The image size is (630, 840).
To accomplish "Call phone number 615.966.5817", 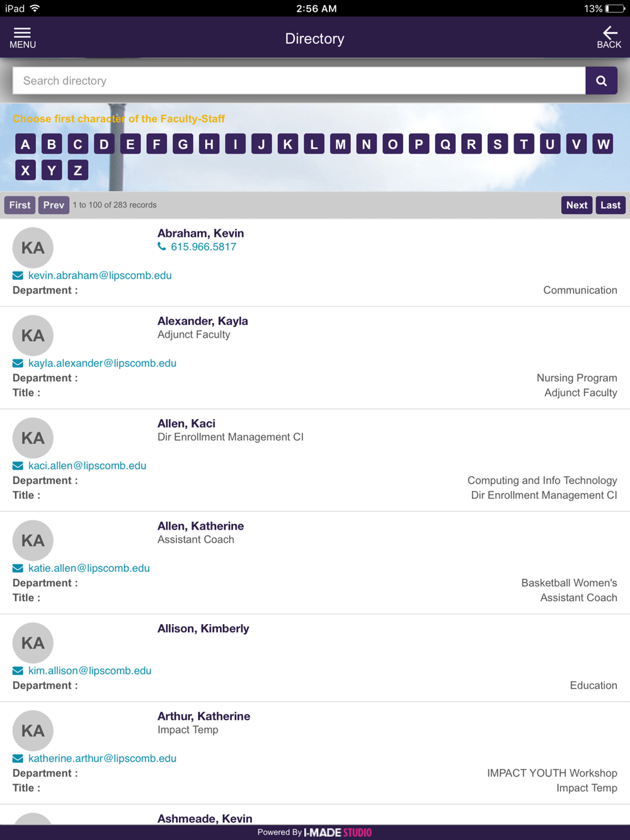I will (203, 247).
